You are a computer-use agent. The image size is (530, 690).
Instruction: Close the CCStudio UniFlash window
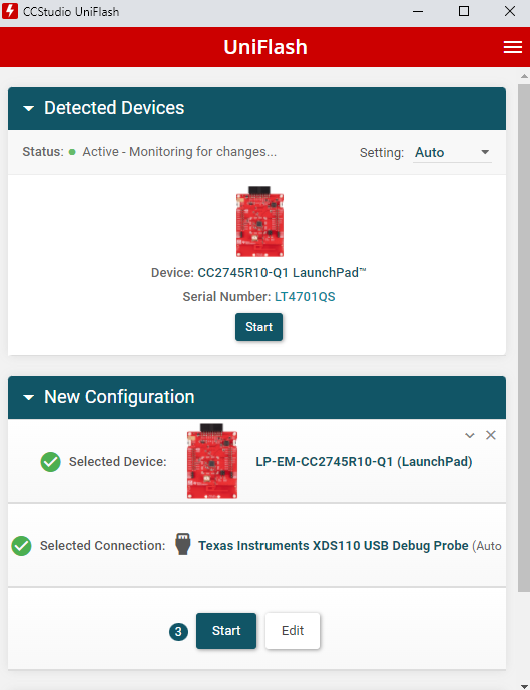510,11
